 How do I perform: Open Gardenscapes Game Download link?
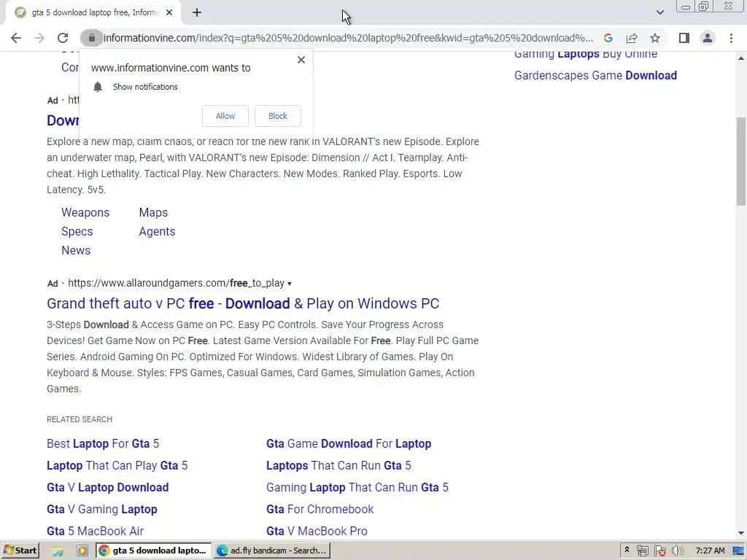(x=595, y=76)
